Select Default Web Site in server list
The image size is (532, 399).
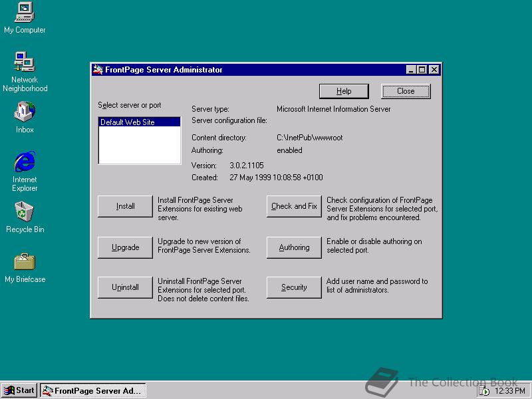pyautogui.click(x=139, y=122)
